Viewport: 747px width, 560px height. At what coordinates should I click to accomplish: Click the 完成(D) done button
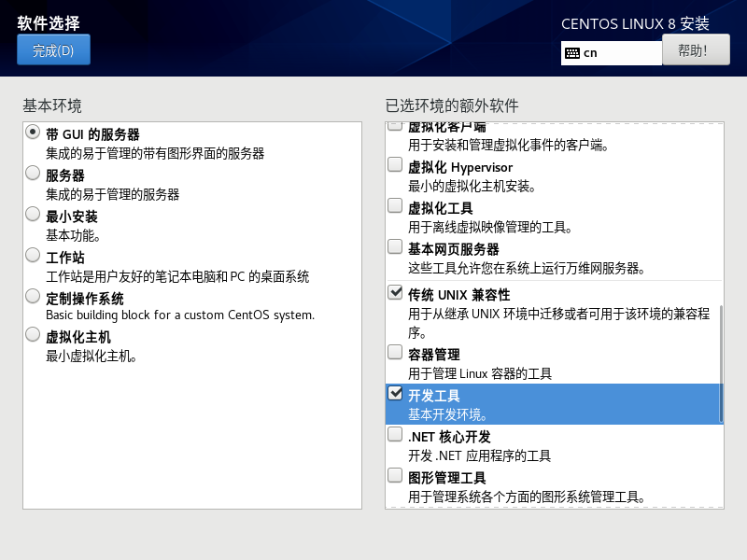coord(53,49)
